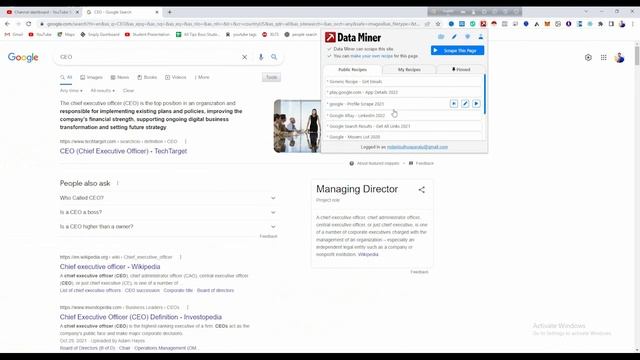The width and height of the screenshot is (640, 360).
Task: Click the Scrape This Page button
Action: point(457,50)
